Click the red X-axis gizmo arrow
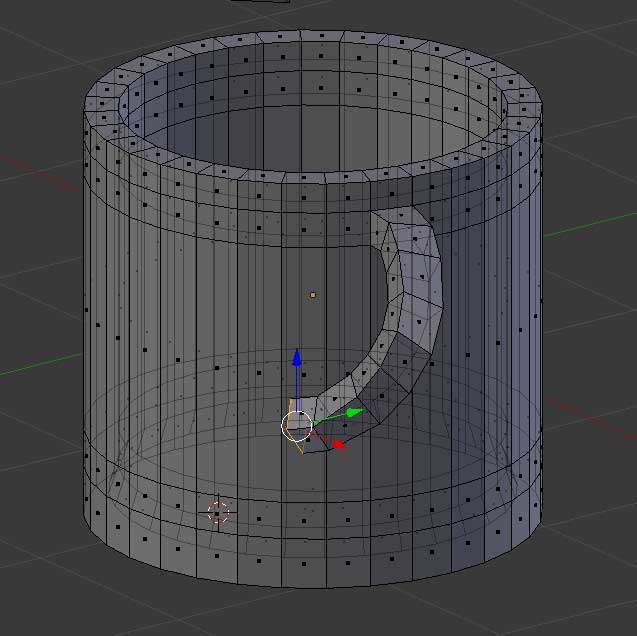Screen dimensions: 637x636 pos(338,444)
